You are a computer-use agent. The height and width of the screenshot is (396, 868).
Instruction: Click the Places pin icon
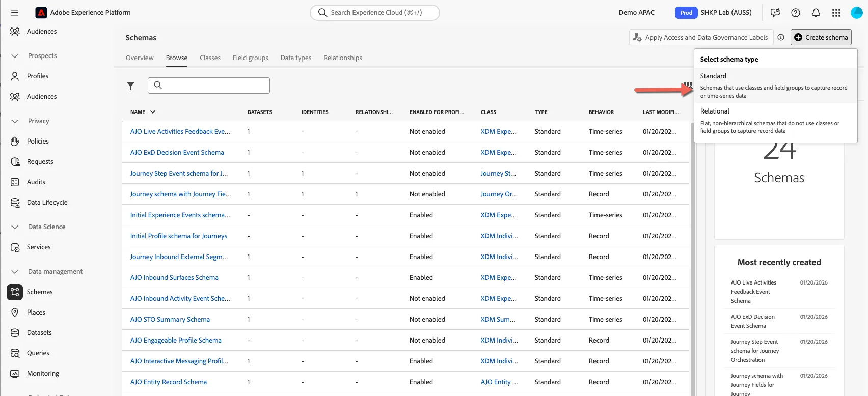pos(15,313)
